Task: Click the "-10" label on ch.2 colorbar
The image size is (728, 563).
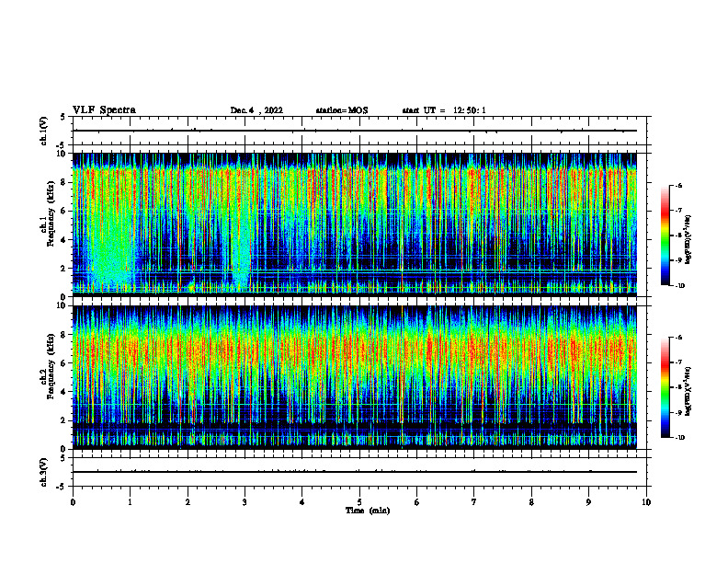Action: point(679,438)
